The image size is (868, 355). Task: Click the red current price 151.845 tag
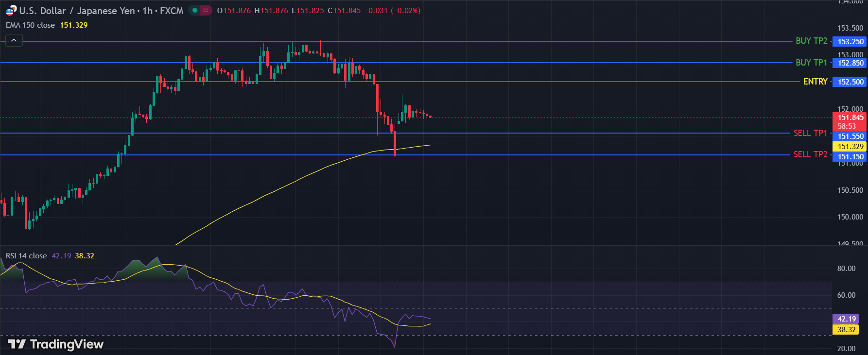(850, 118)
